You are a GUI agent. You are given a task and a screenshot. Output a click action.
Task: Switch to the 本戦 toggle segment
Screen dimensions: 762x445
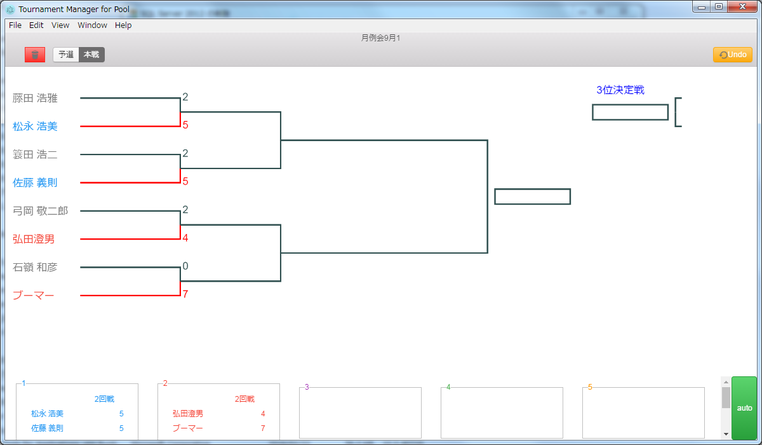92,54
